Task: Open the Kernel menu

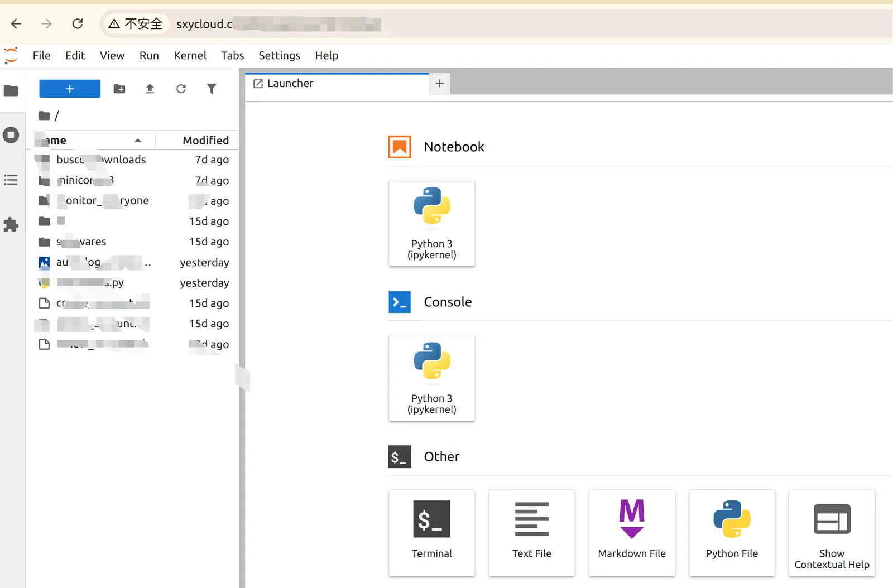Action: 190,55
